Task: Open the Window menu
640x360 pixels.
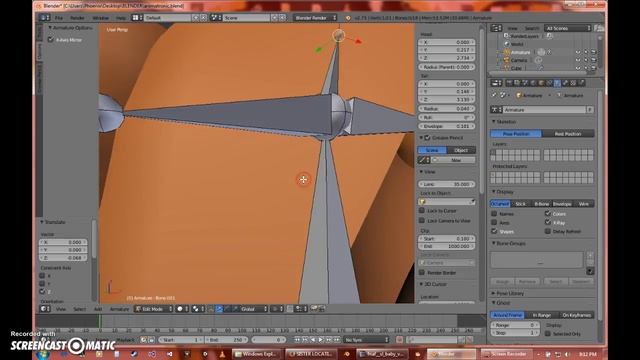Action: coord(100,18)
